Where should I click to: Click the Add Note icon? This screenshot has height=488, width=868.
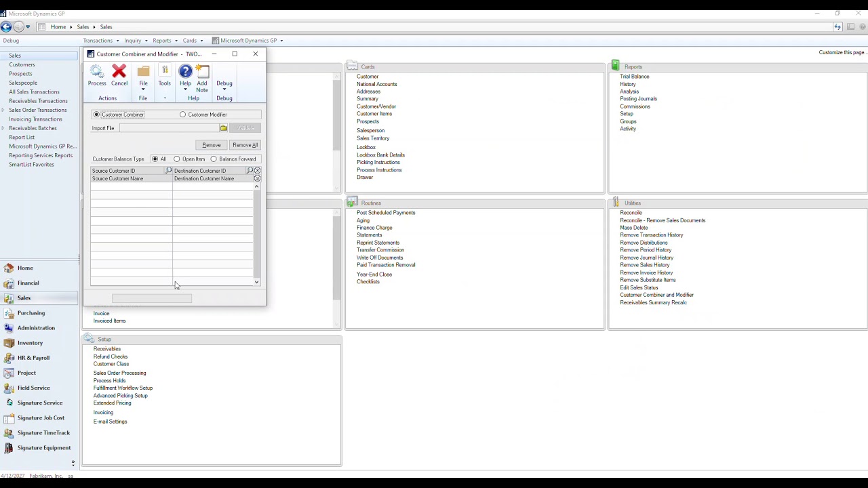tap(202, 71)
